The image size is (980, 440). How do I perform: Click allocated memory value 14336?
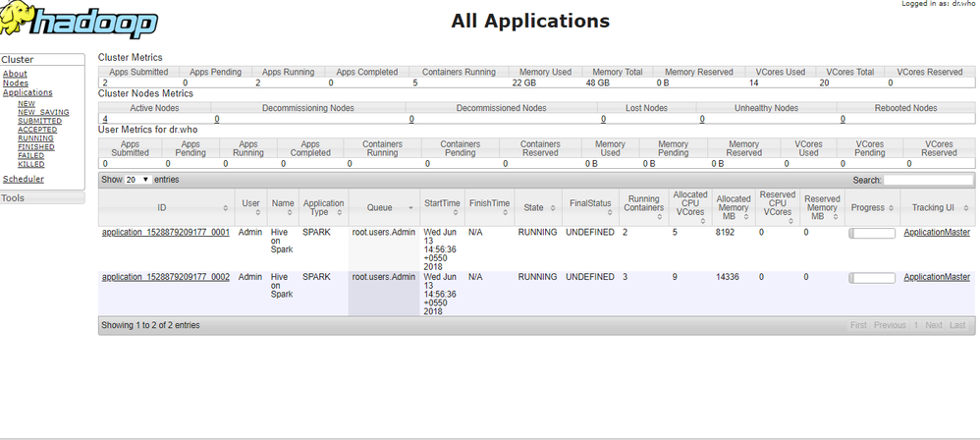coord(728,277)
